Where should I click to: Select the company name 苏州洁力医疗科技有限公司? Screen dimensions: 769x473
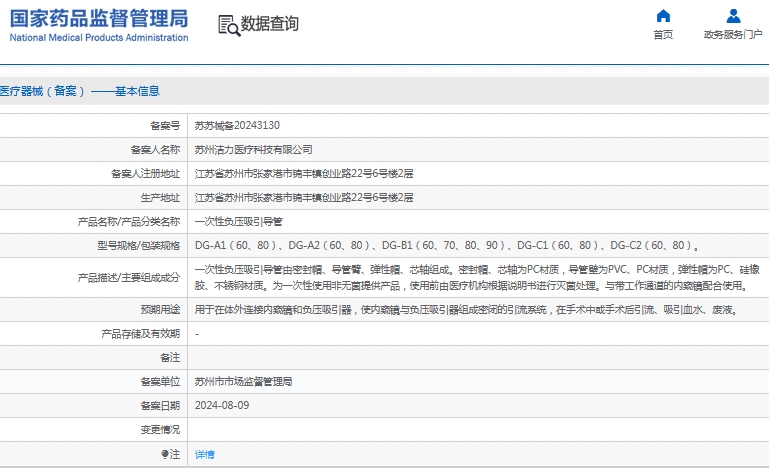click(x=254, y=150)
